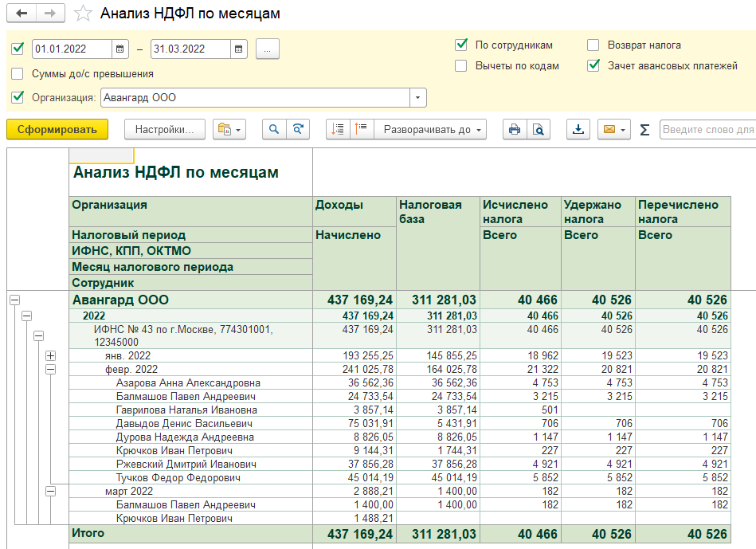Click the print report icon
Image resolution: width=756 pixels, height=549 pixels.
[x=515, y=129]
